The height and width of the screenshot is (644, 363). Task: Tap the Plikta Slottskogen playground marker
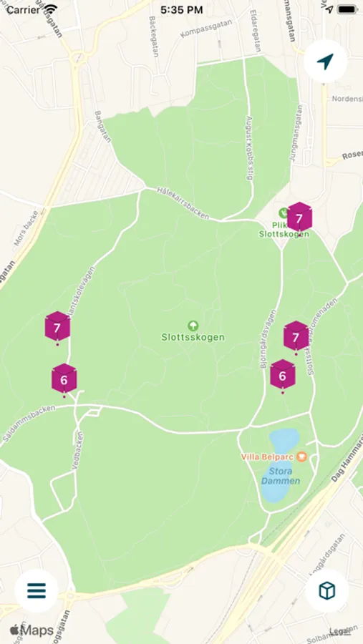coord(283,213)
